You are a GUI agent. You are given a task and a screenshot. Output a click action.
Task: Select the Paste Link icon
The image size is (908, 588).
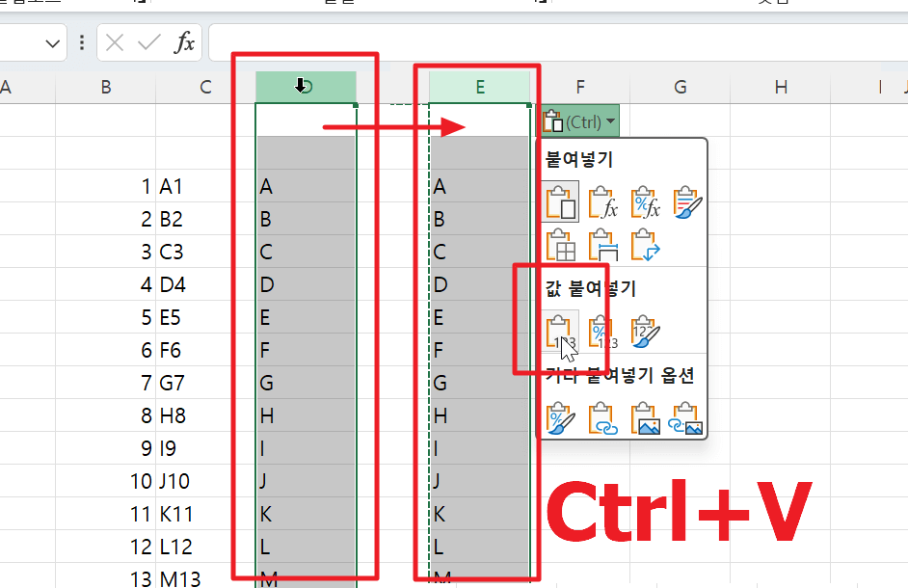[602, 417]
